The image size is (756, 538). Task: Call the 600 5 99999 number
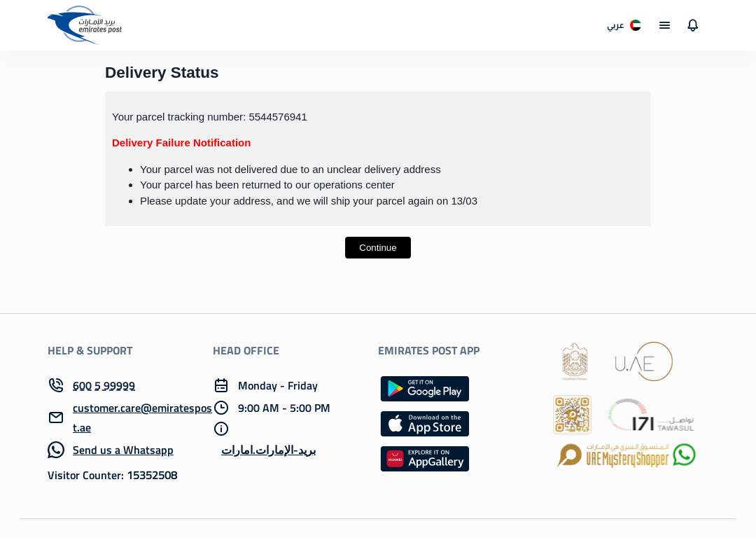coord(104,385)
